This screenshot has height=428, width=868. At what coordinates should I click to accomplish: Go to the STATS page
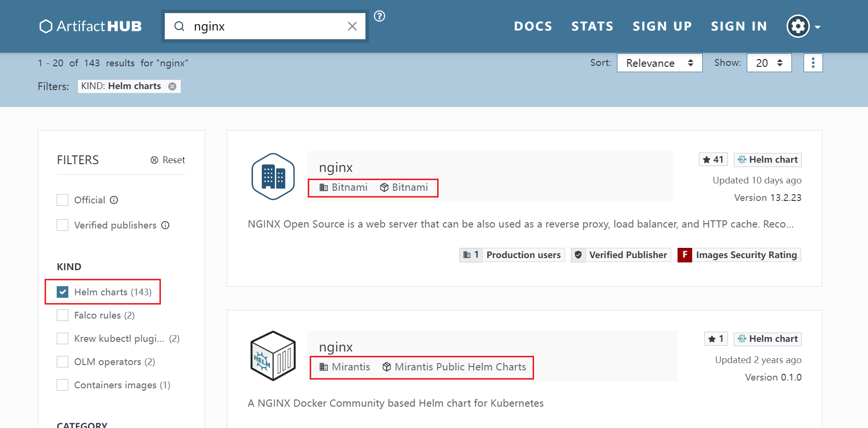click(592, 26)
